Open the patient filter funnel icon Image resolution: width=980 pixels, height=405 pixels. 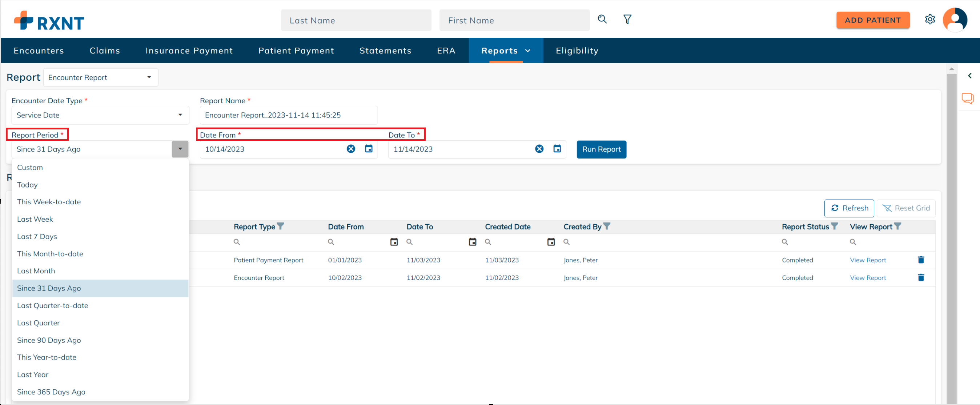click(x=627, y=19)
